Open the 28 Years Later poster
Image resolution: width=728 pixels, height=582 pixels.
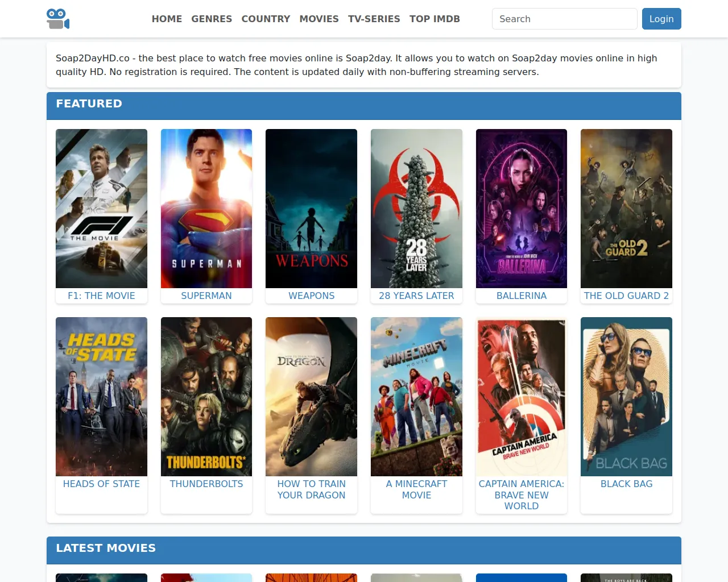416,209
